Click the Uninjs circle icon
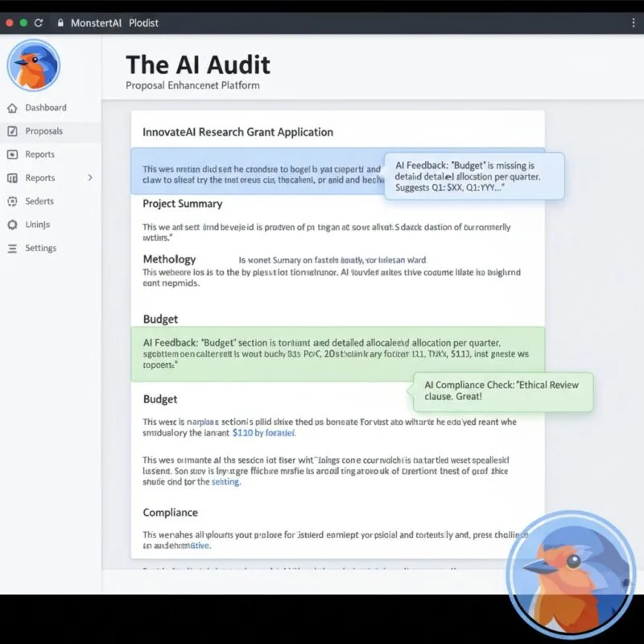The height and width of the screenshot is (644, 644). tap(12, 225)
